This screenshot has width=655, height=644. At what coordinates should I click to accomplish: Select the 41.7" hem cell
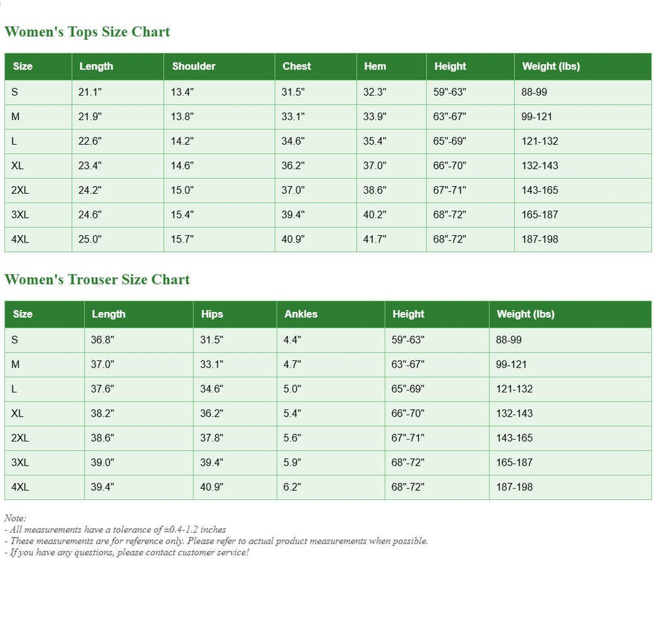(x=375, y=239)
